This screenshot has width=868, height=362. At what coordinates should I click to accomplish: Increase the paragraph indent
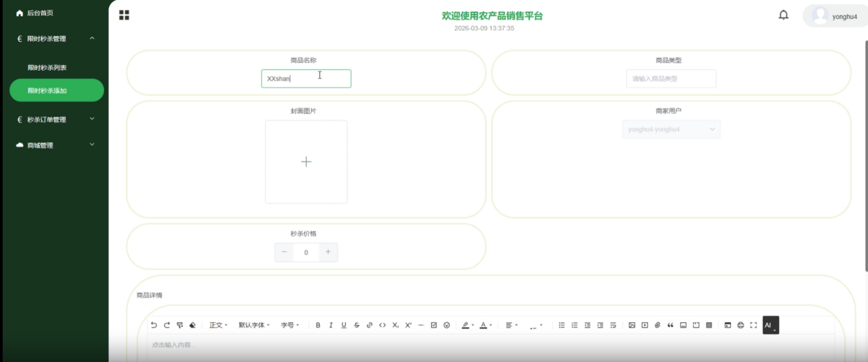pyautogui.click(x=600, y=325)
